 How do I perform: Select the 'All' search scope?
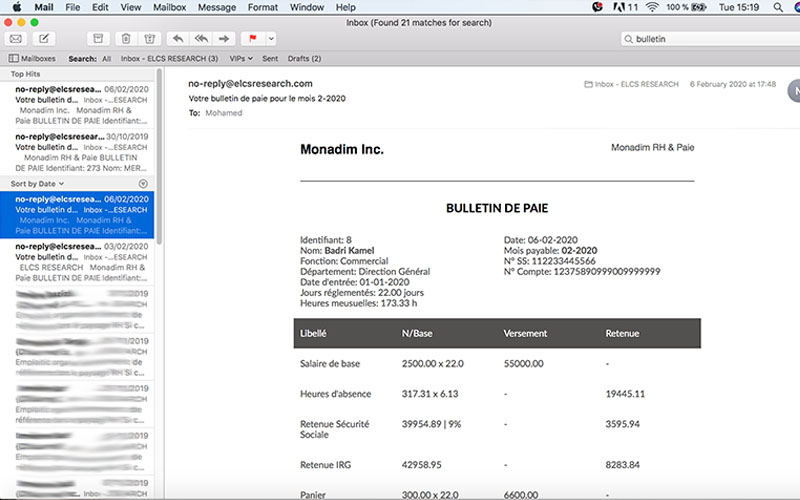pos(106,59)
